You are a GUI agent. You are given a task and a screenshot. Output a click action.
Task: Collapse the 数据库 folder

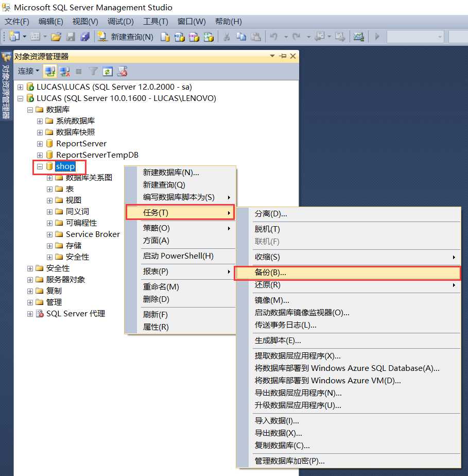[30, 110]
